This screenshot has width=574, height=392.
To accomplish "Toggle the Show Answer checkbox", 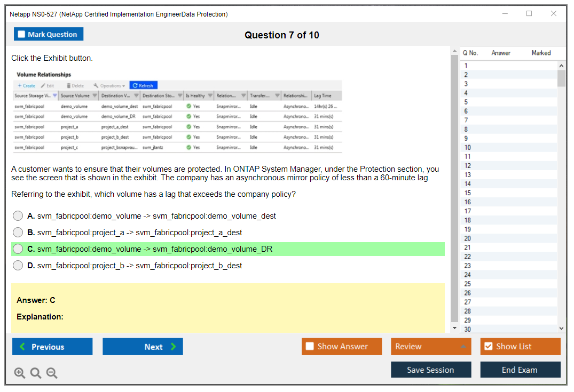I will point(310,347).
